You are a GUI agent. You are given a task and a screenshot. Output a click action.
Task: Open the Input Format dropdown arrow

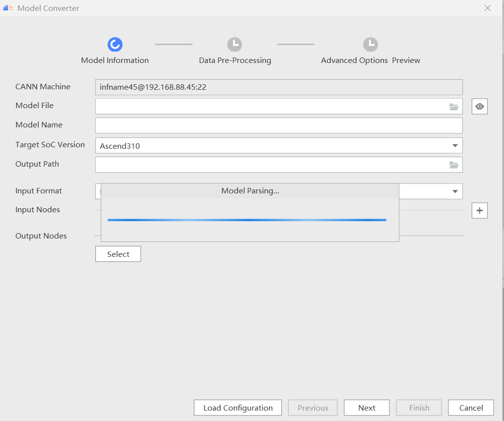tap(455, 191)
